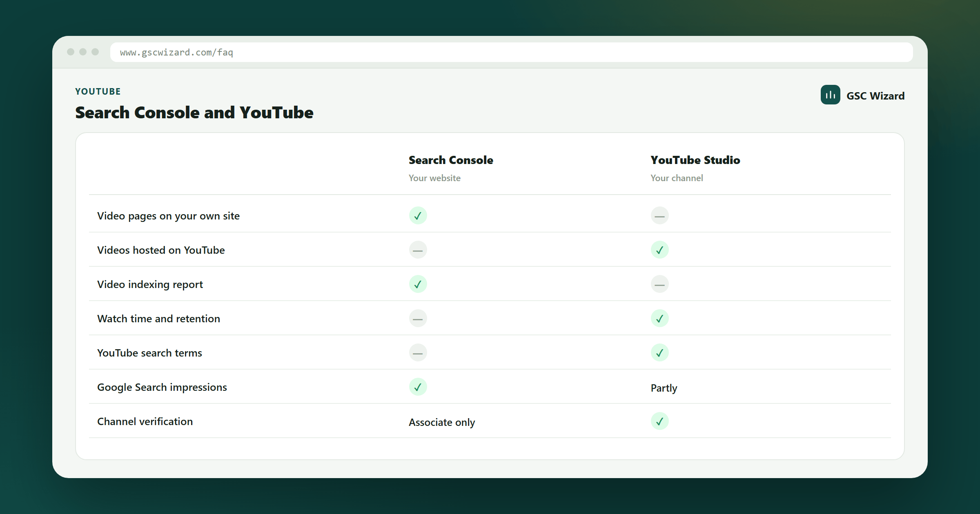980x514 pixels.
Task: Click Search Console dash for YouTube search terms
Action: click(418, 352)
